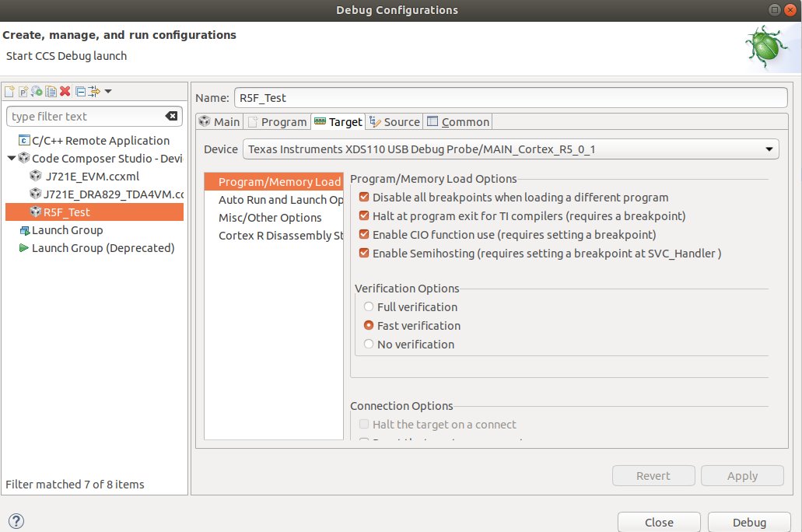The image size is (802, 532).
Task: Uncheck Disable all breakpoints when loading
Action: [x=364, y=198]
